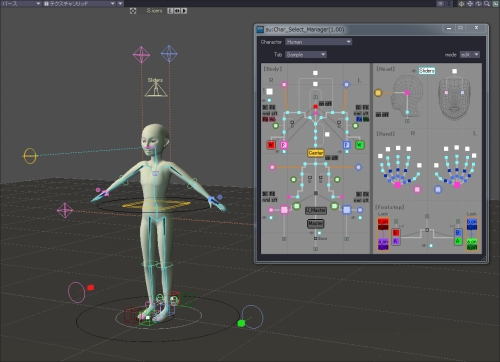Toggle the on/off switch in the Head panel
The height and width of the screenshot is (362, 500).
(382, 115)
